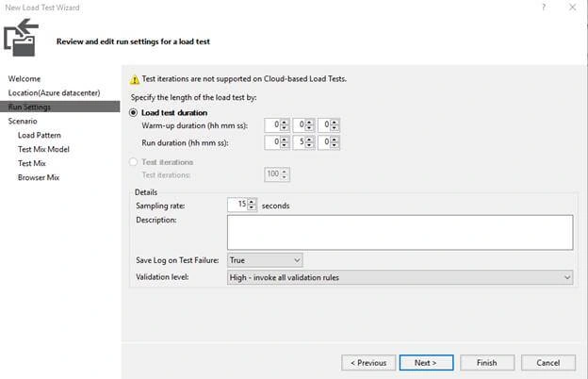Select the Load test duration radio button

[x=133, y=112]
